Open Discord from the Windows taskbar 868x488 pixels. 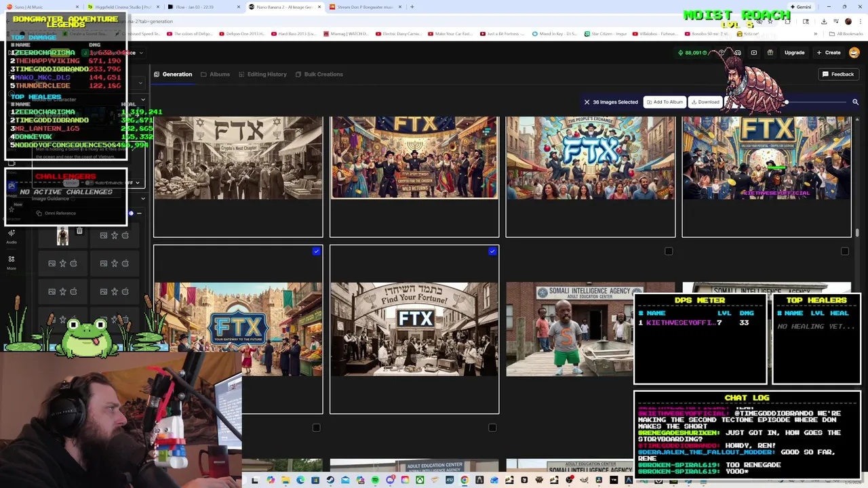390,481
